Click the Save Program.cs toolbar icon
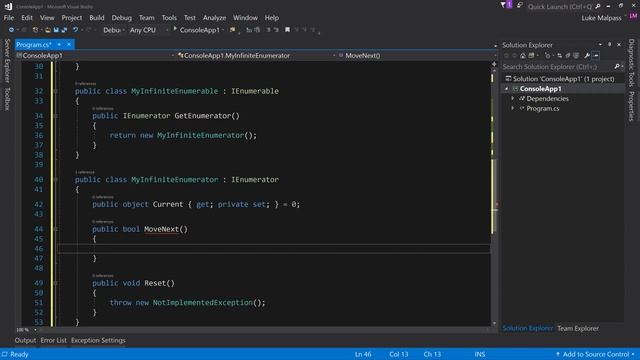640x360 pixels. tap(56, 30)
